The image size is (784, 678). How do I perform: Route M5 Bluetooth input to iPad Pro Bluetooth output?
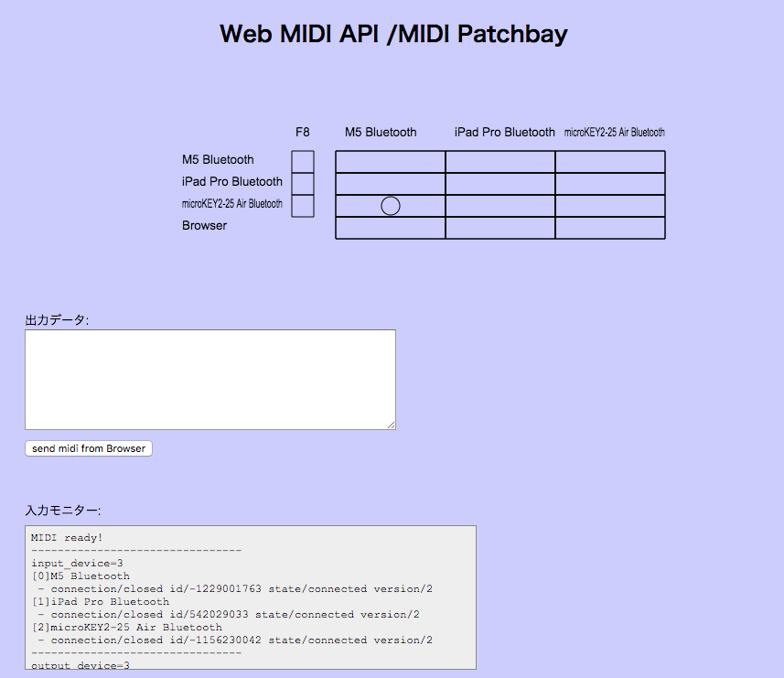(499, 160)
